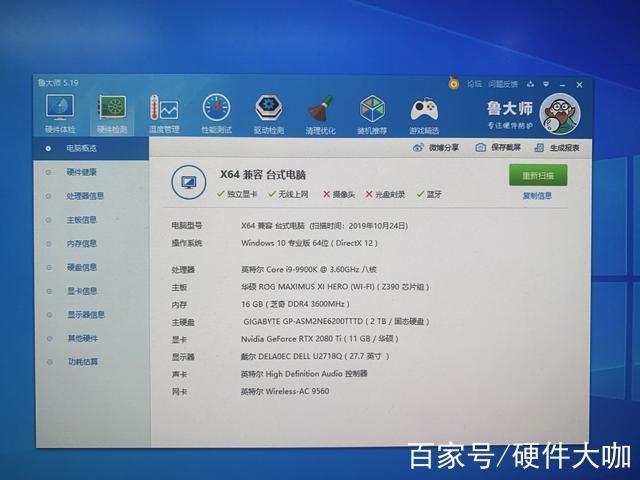Click the GeForce RTX 2080 Ti text
This screenshot has height=480, width=640.
click(320, 339)
